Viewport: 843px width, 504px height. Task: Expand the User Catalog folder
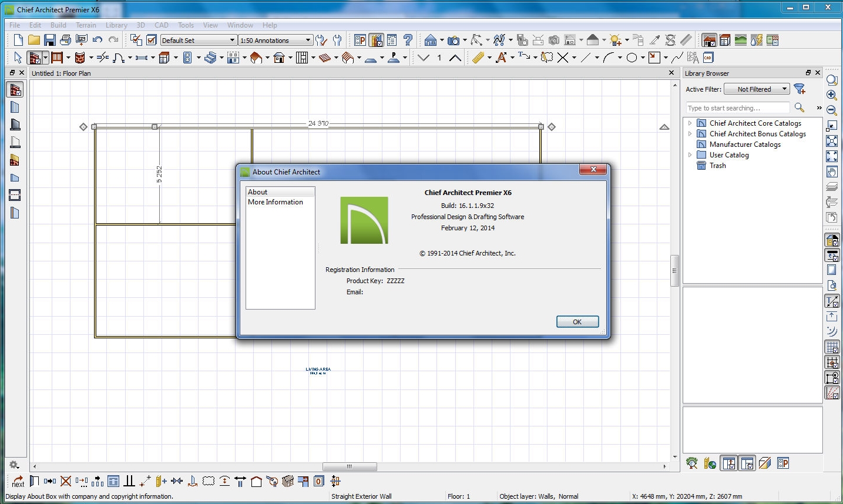pyautogui.click(x=690, y=155)
